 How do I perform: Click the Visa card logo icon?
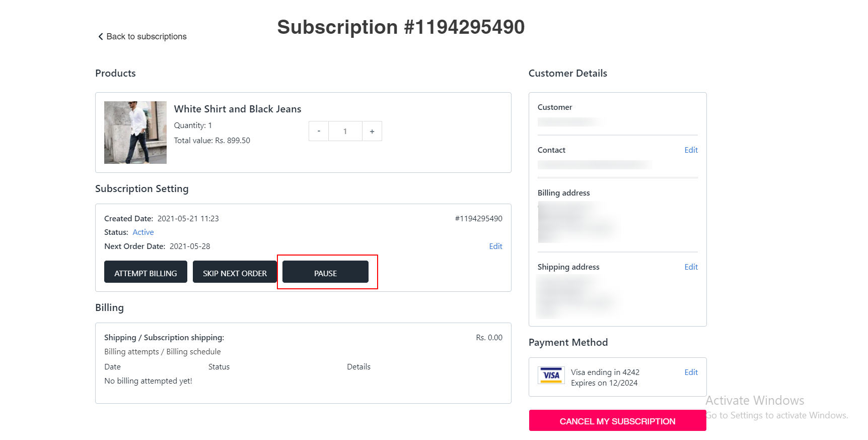click(551, 375)
